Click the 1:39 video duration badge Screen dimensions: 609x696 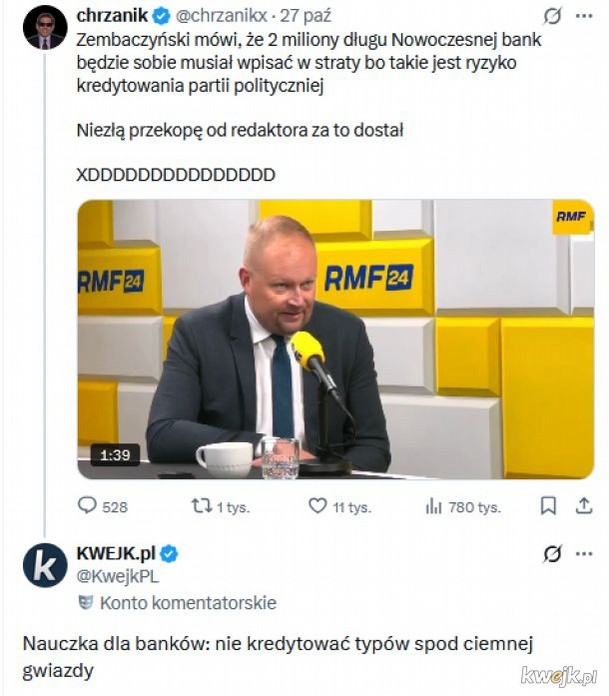tap(114, 456)
